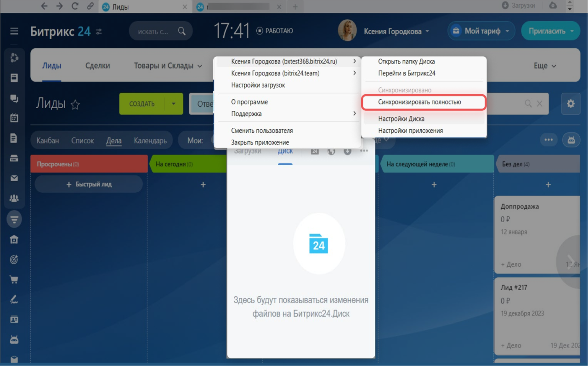Open the Лид #217 card
Screen dimensions: 588x366
[x=537, y=315]
